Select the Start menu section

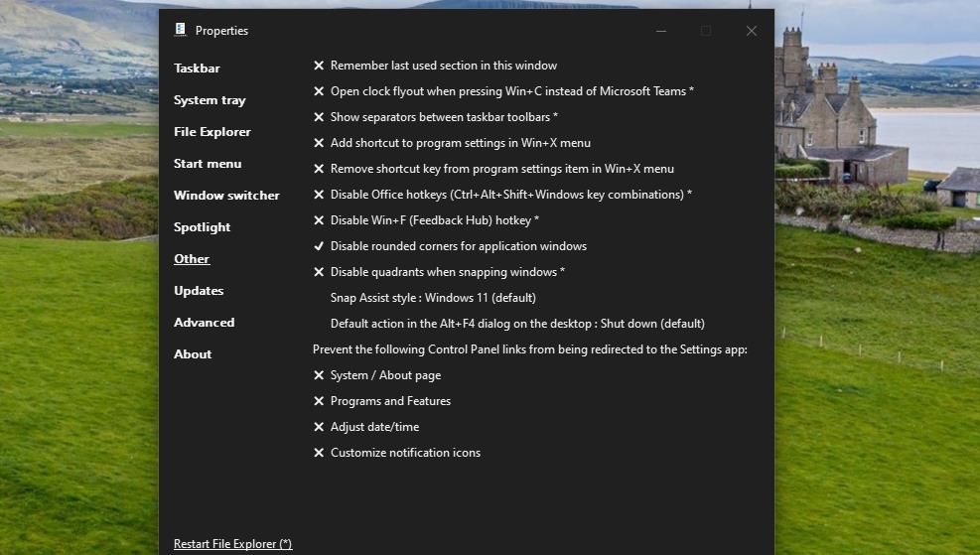[208, 164]
